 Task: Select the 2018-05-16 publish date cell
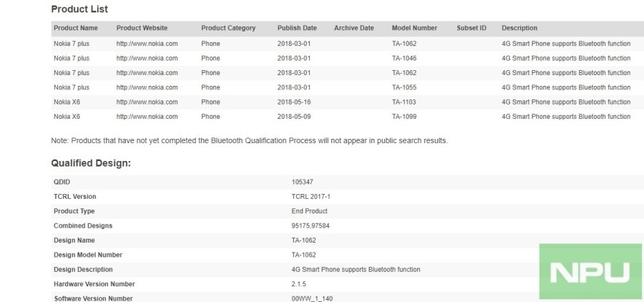tap(294, 102)
